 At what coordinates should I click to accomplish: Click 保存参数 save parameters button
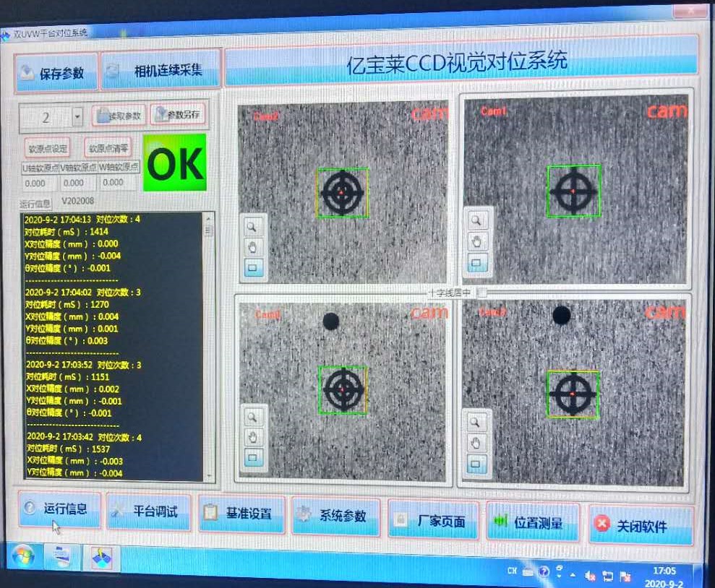(56, 73)
